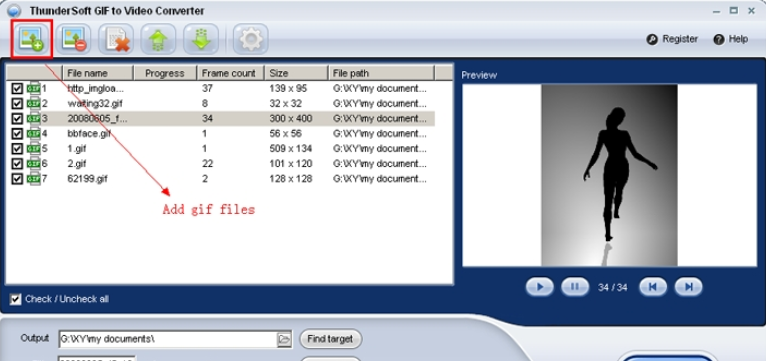This screenshot has height=361, width=766.
Task: Click the Progress column header
Action: click(165, 73)
